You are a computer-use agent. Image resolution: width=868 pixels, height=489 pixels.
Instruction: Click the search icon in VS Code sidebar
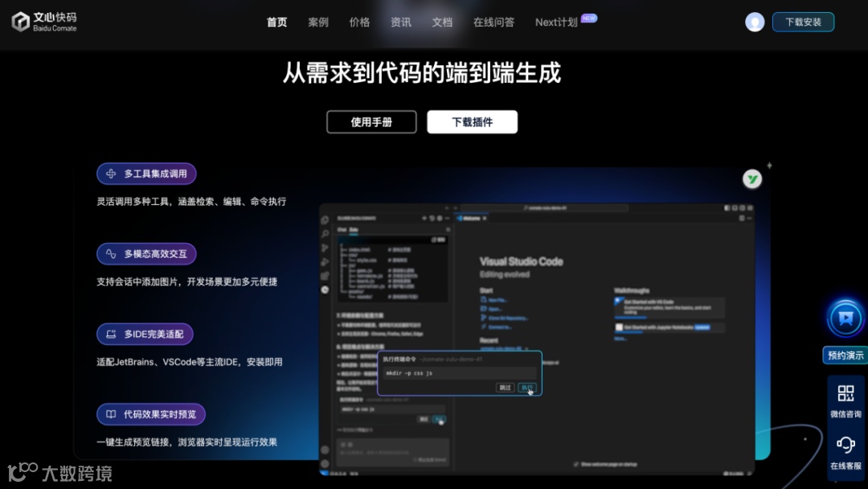pyautogui.click(x=325, y=234)
